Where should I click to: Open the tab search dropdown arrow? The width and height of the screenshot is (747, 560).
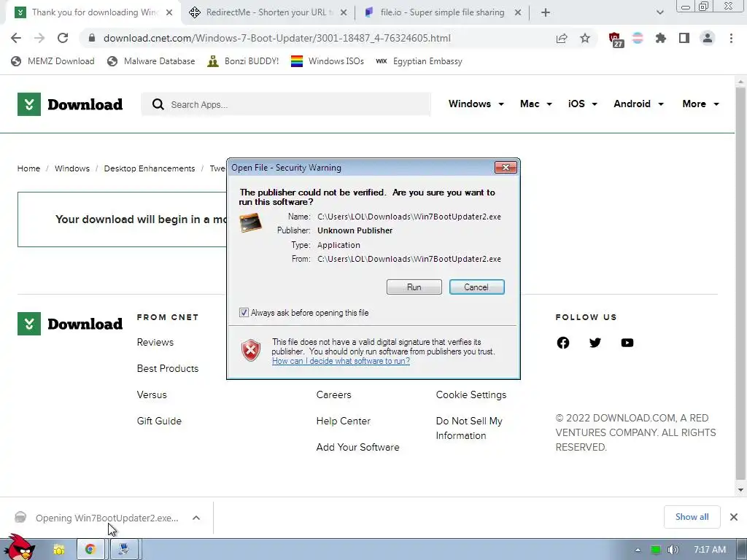click(x=659, y=12)
